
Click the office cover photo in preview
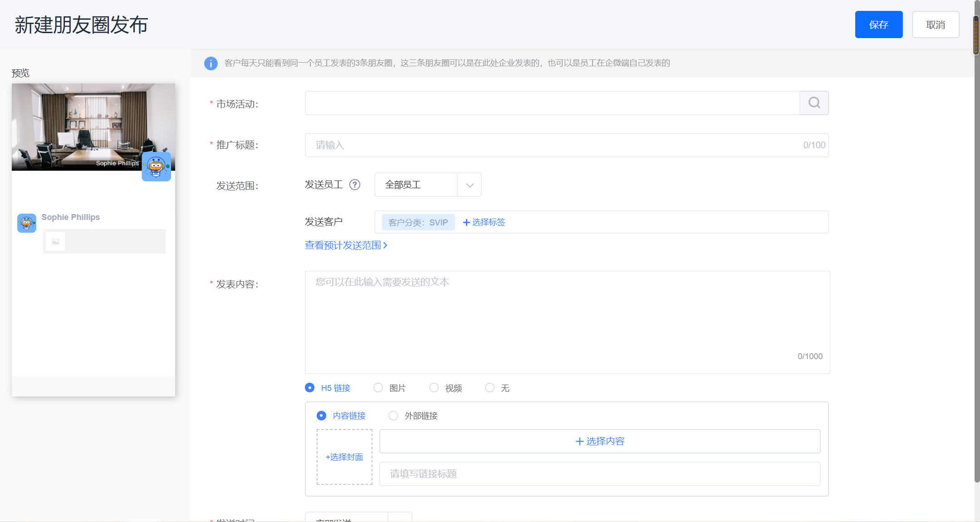click(x=93, y=127)
